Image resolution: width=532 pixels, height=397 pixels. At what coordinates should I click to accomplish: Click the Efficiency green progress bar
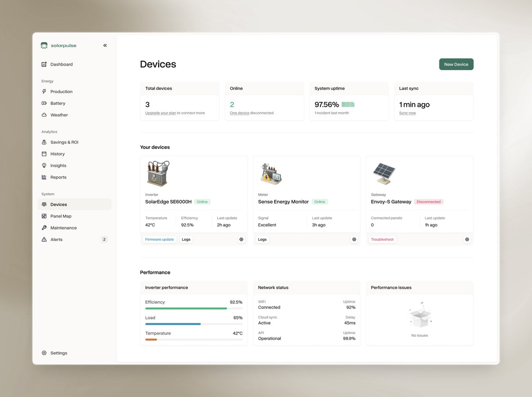coord(194,308)
